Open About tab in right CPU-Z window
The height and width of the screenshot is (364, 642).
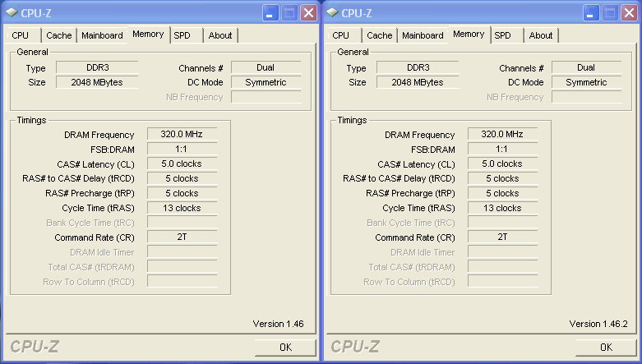[x=541, y=35]
